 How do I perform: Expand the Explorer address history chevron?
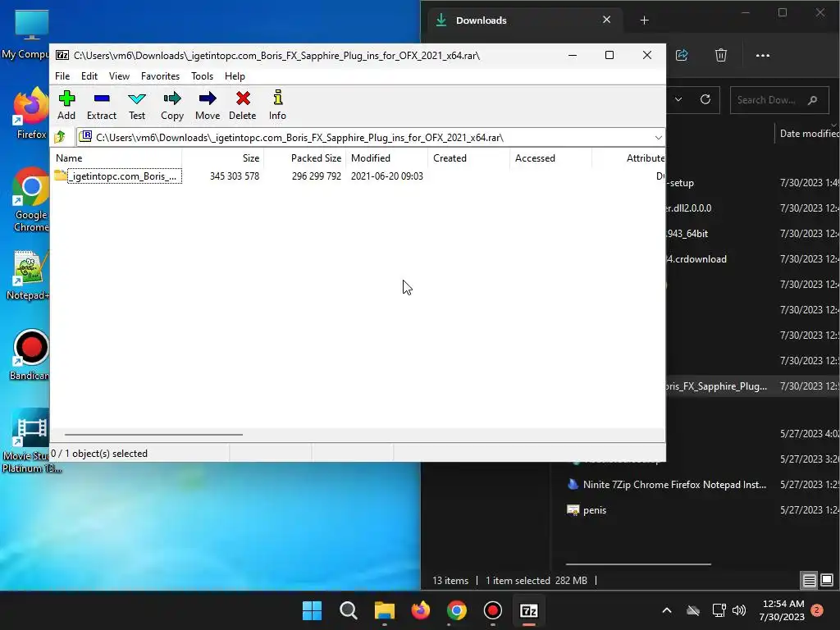(x=678, y=99)
